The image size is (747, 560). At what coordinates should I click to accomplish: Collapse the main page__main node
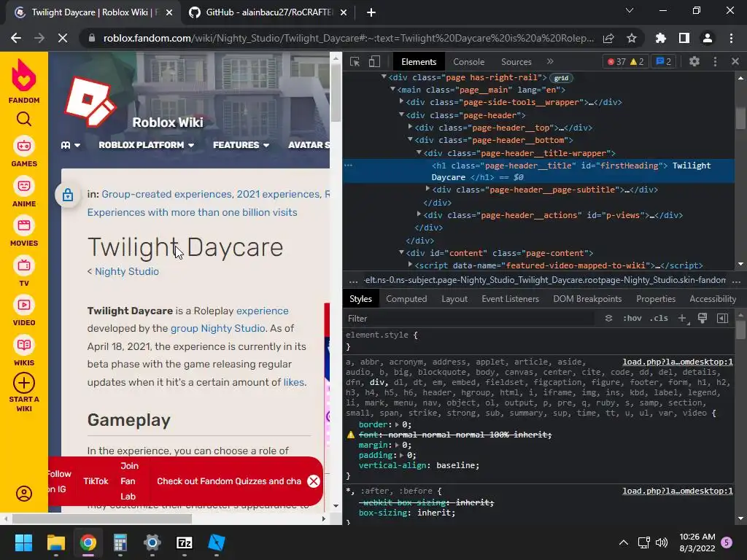pos(392,89)
